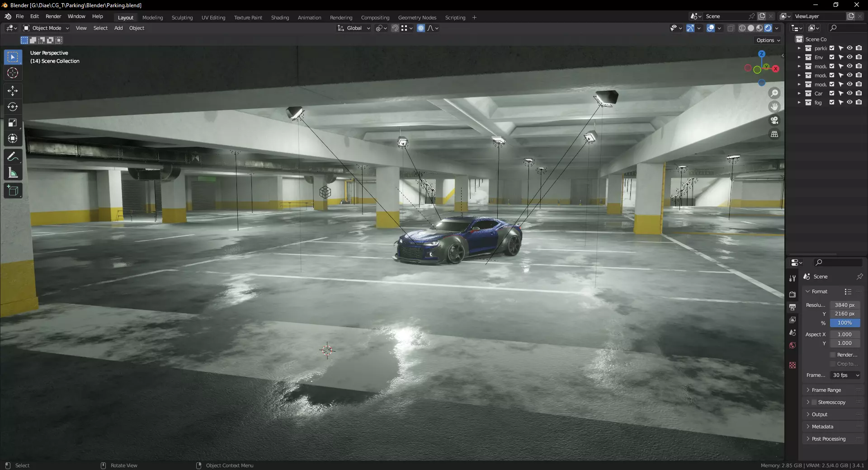Open the Texture properties tab
The image size is (868, 470).
tap(793, 365)
